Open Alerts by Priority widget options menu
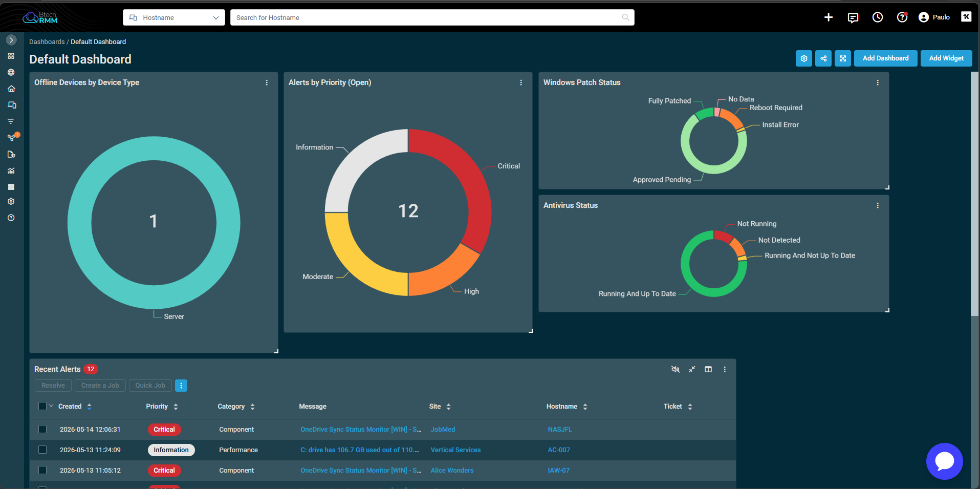 coord(521,82)
